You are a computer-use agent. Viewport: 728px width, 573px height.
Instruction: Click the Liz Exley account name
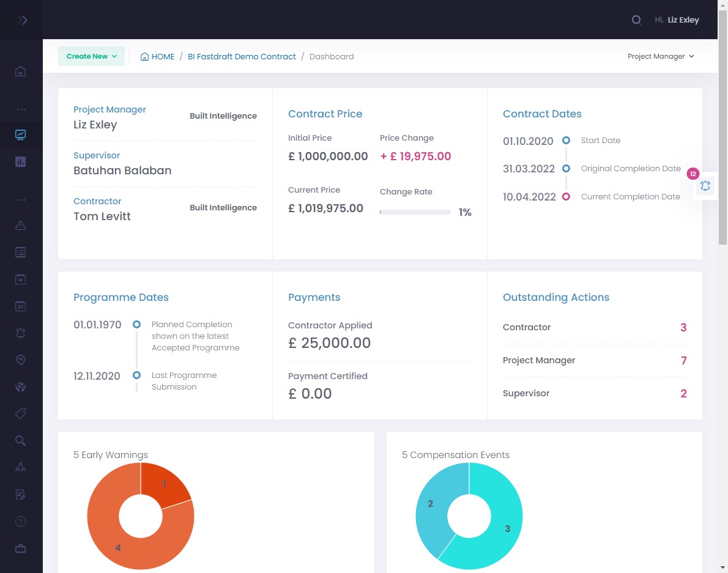click(684, 20)
